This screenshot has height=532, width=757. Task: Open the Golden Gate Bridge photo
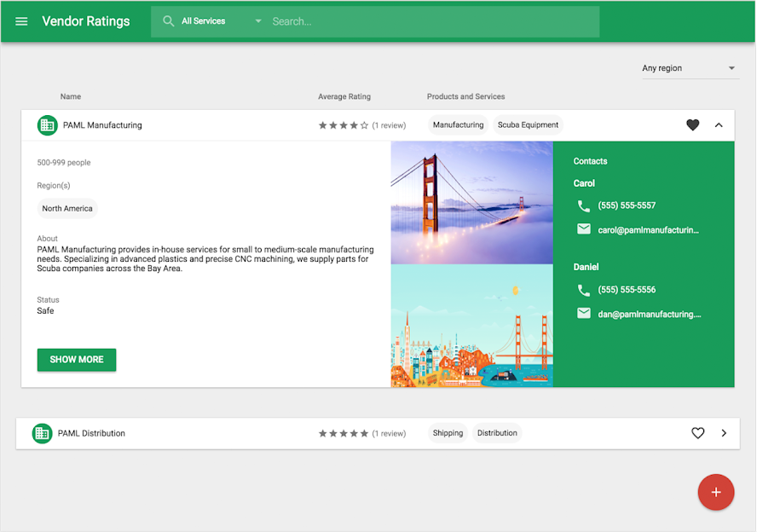[471, 203]
